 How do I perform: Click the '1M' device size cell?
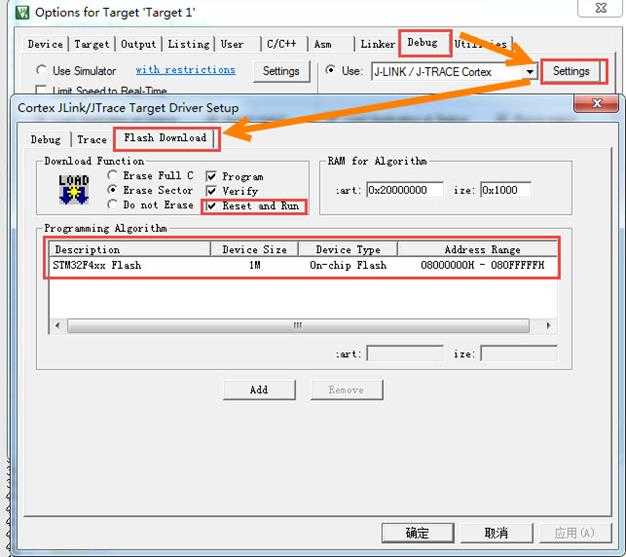[x=255, y=265]
